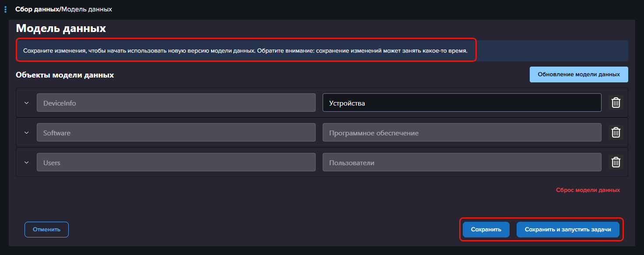Click the 'Программное обеспечение' name field
Viewport: 644px width, 255px height.
461,133
